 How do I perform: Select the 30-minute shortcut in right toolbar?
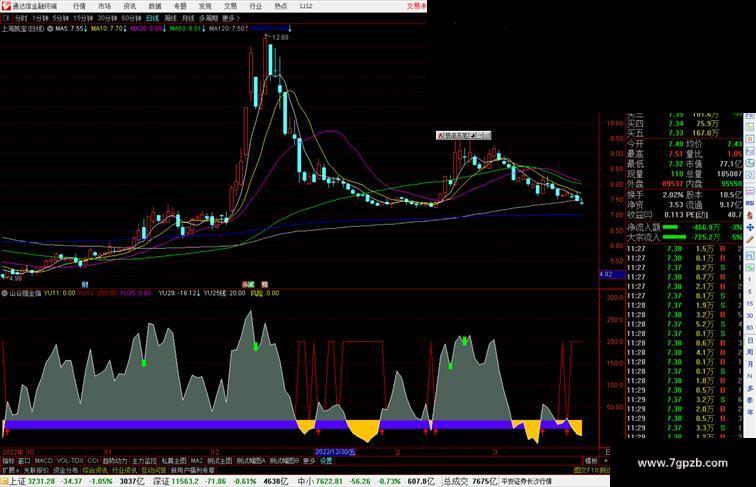click(x=750, y=316)
